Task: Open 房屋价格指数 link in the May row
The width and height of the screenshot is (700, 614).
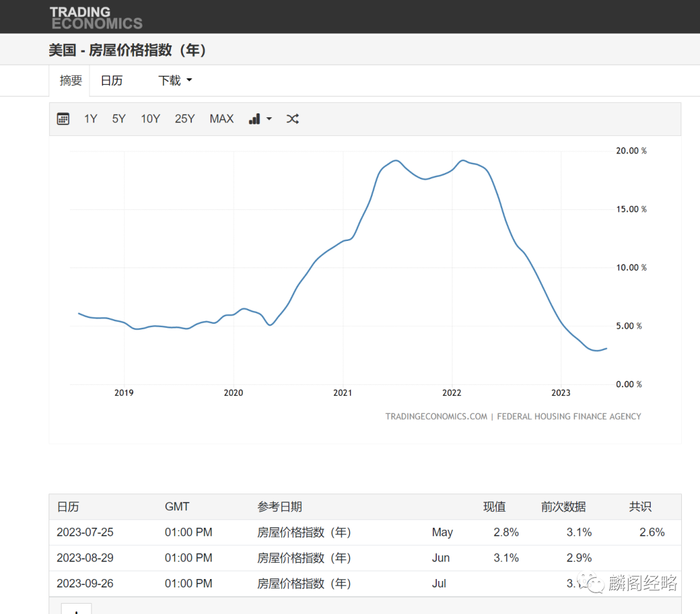Action: coord(304,532)
